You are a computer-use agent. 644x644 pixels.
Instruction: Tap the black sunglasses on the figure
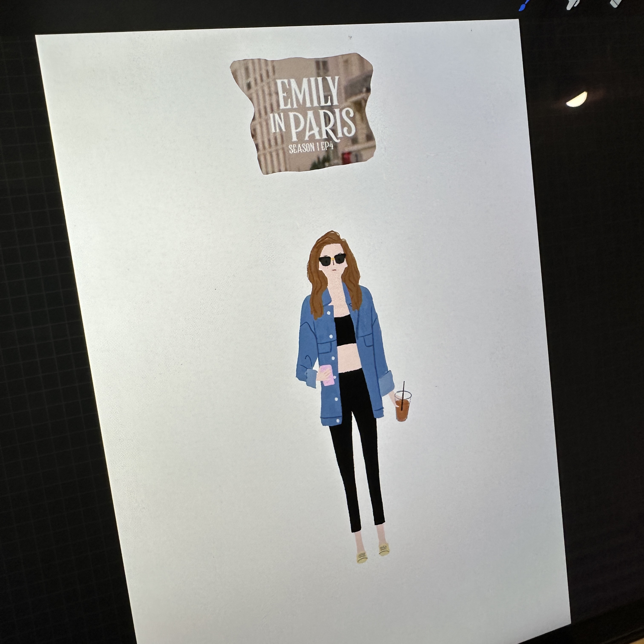[332, 260]
